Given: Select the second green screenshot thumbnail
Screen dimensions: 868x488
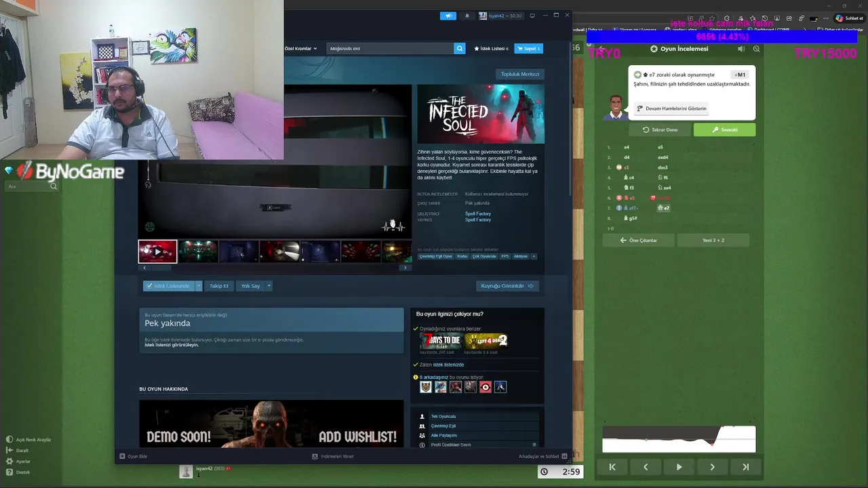Looking at the screenshot, I should click(x=198, y=251).
